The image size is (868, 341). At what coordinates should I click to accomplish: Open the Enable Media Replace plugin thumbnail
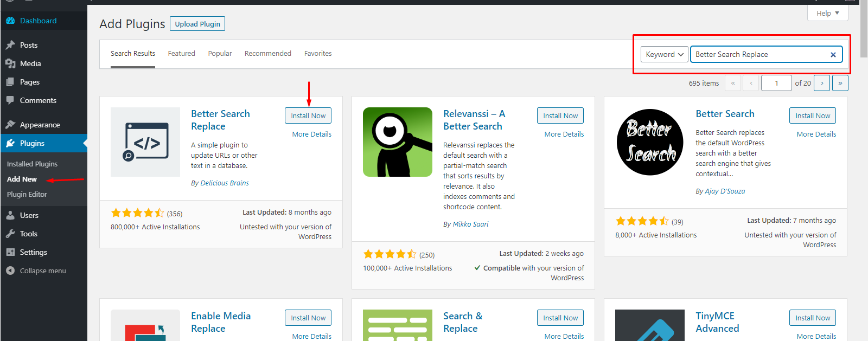[x=145, y=325]
